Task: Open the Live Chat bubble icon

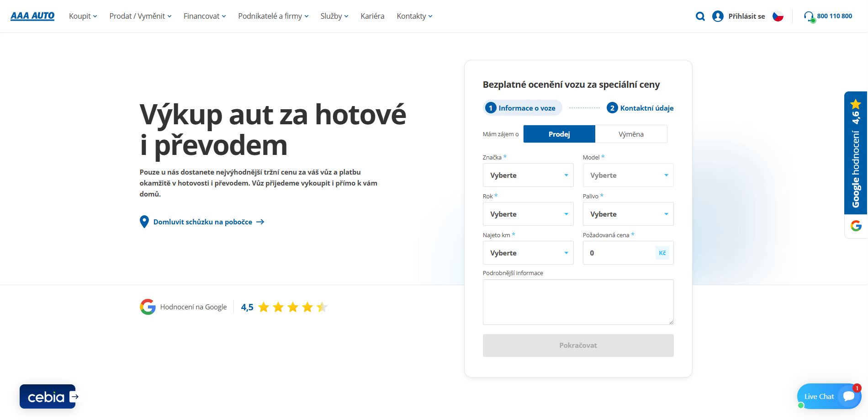Action: coord(849,396)
